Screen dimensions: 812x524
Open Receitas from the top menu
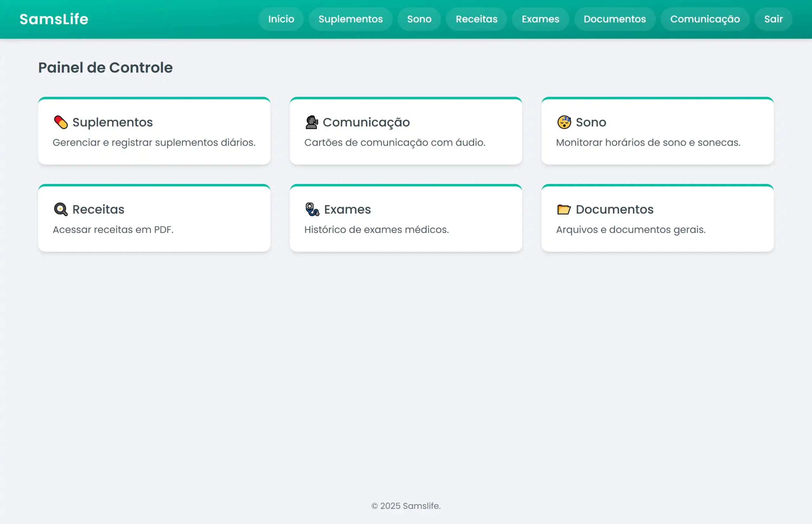point(476,19)
